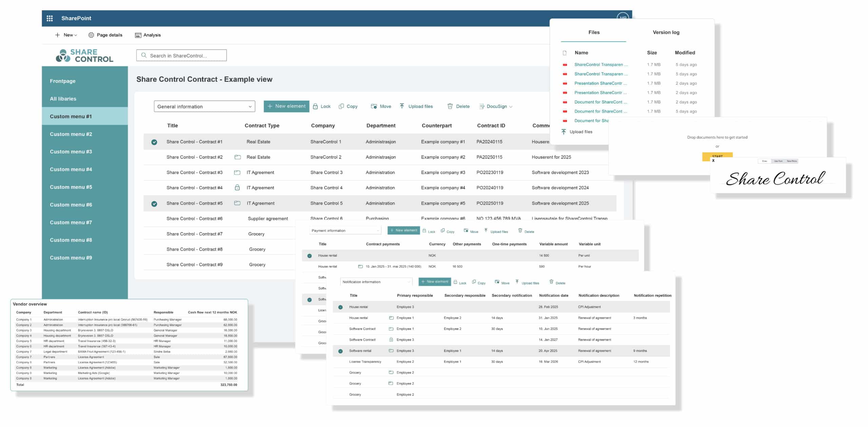Screen dimensions: 868x427
Task: Click the Move icon in main toolbar
Action: pyautogui.click(x=374, y=106)
